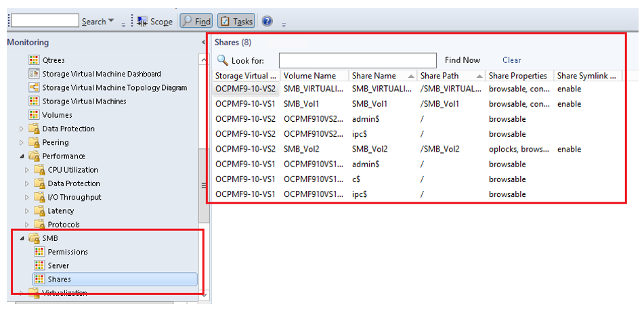The image size is (644, 310).
Task: Expand the Peering tree node
Action: coord(22,142)
